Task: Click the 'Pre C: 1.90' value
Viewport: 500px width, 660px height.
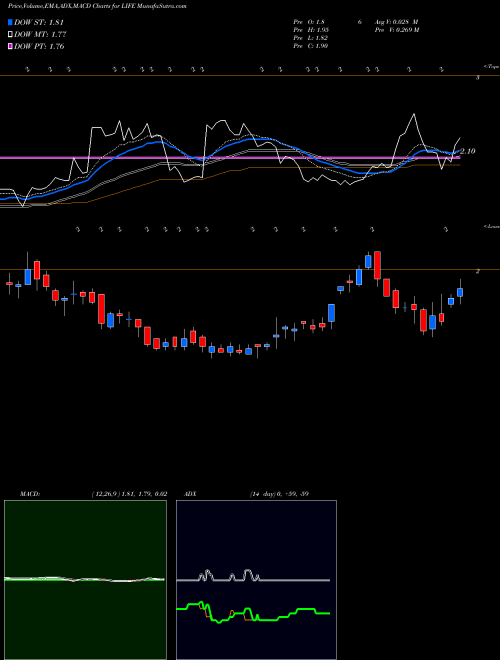Action: tap(311, 46)
